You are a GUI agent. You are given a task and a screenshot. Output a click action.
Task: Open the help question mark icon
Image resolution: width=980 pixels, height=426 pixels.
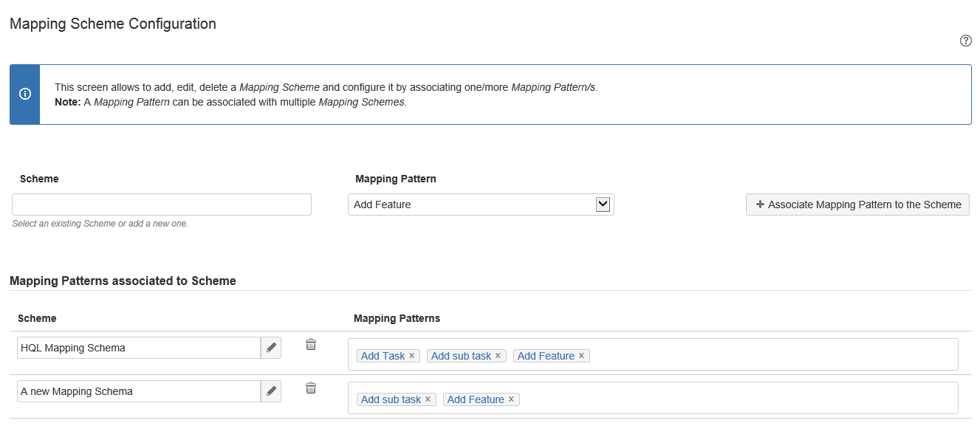[x=965, y=41]
